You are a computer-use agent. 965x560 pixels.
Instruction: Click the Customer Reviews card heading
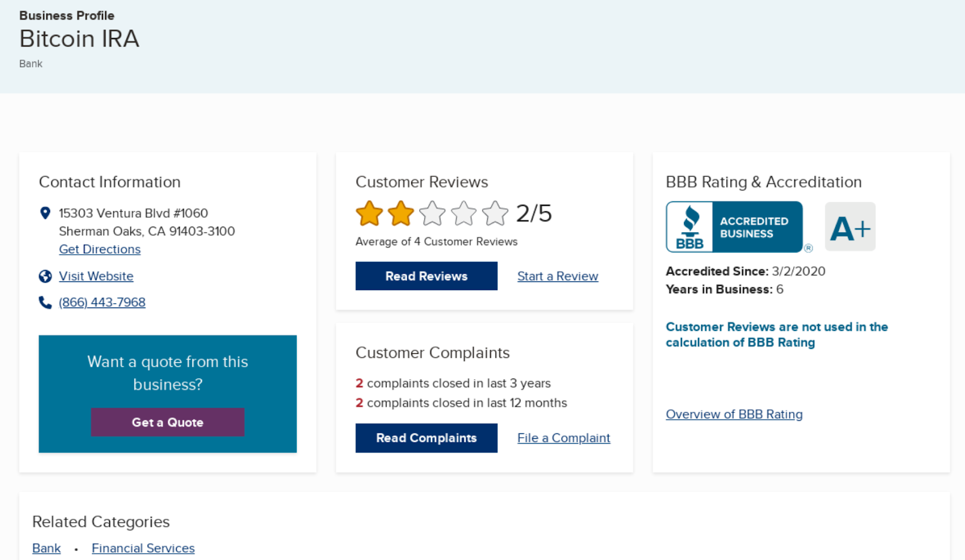click(x=422, y=182)
